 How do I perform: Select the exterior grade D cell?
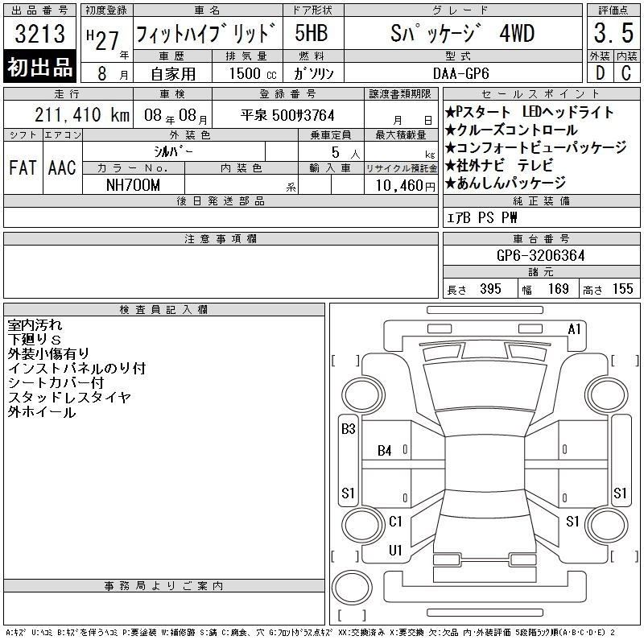(600, 73)
